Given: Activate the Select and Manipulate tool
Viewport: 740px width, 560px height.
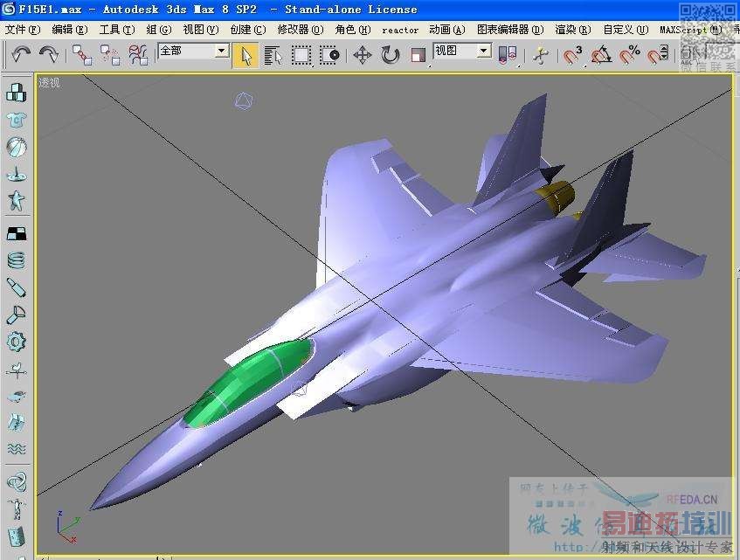Looking at the screenshot, I should tap(541, 55).
